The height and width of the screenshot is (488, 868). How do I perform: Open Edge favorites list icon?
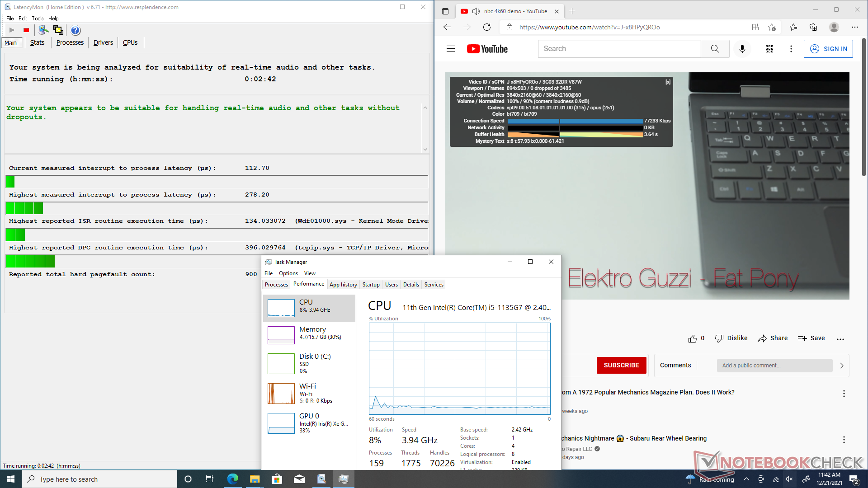pyautogui.click(x=793, y=27)
